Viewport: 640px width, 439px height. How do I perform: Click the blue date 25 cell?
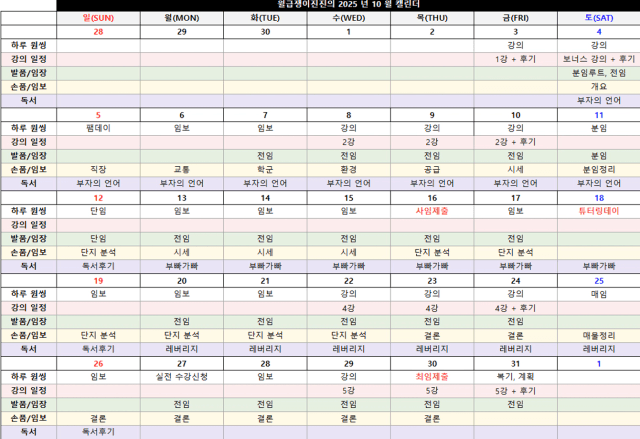599,281
